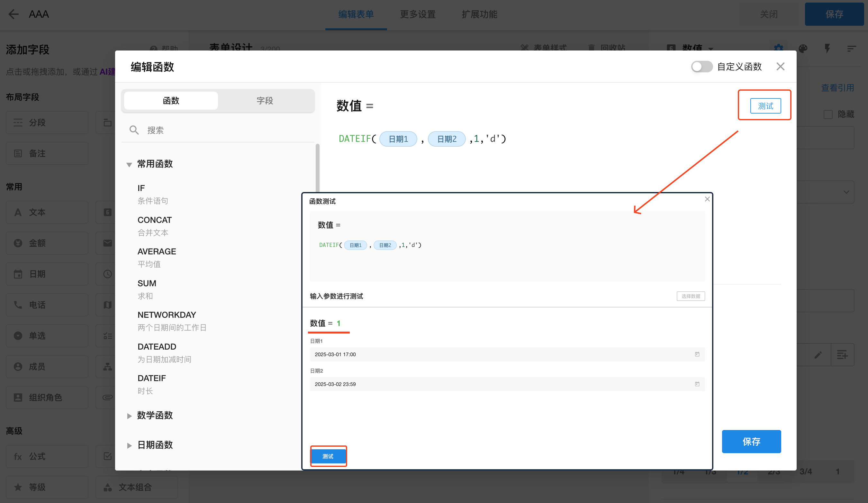Open the 更多设置 tab
The image size is (868, 503).
pyautogui.click(x=418, y=14)
